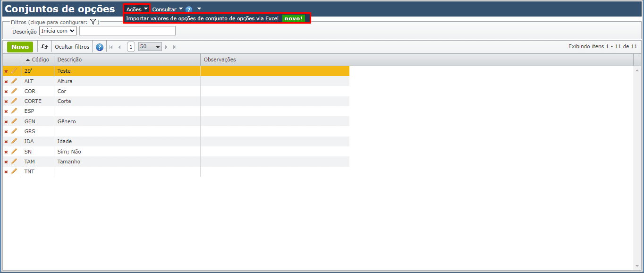Go to first page of results
Screen dimensions: 644x273
(111, 47)
